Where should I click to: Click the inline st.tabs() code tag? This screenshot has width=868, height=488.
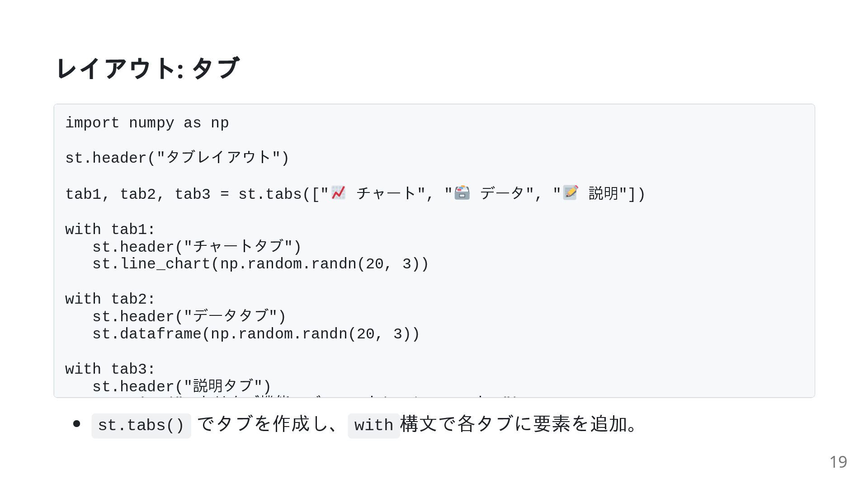[x=141, y=426]
